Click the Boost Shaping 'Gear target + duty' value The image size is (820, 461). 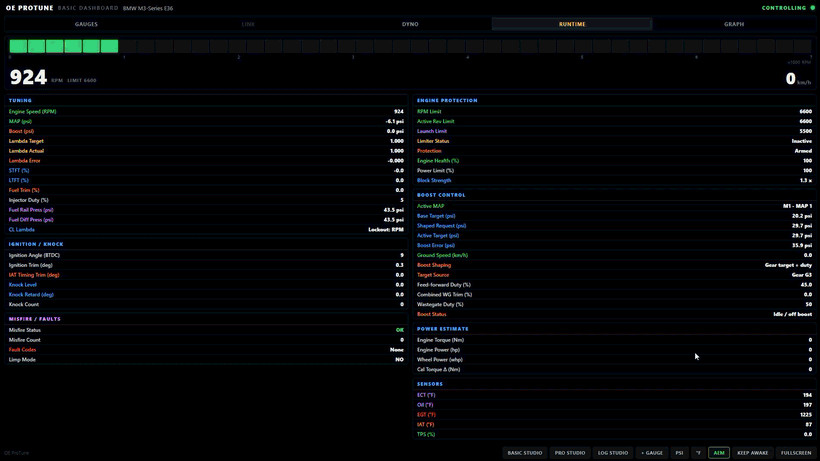coord(788,265)
